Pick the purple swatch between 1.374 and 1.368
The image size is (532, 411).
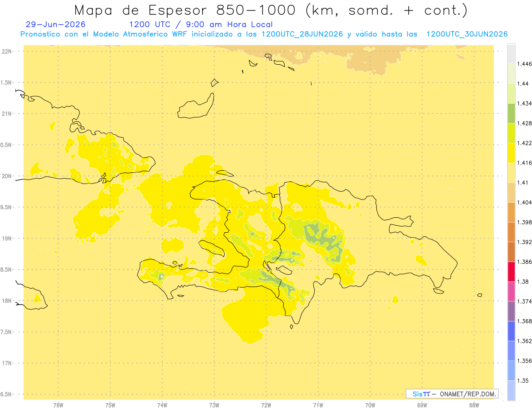[x=511, y=311]
